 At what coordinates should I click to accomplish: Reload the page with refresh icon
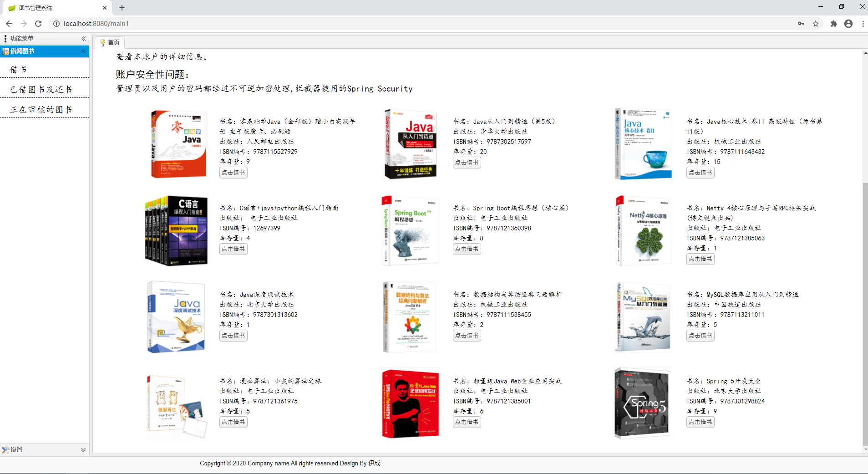coord(38,24)
